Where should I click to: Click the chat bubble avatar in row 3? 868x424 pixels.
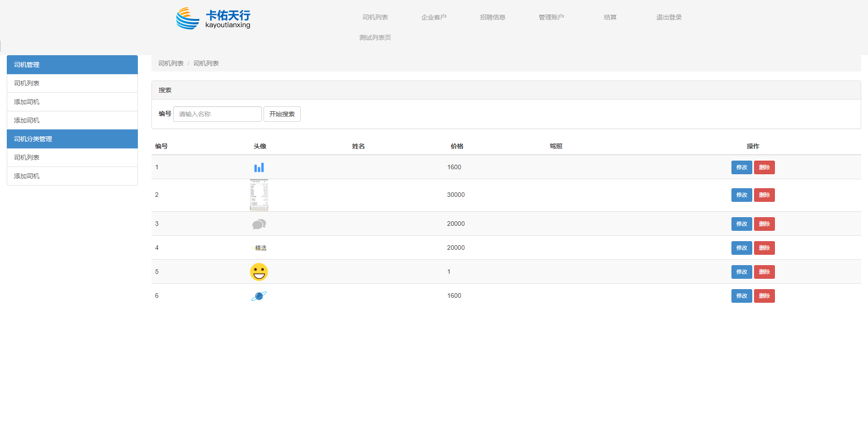[x=259, y=224]
